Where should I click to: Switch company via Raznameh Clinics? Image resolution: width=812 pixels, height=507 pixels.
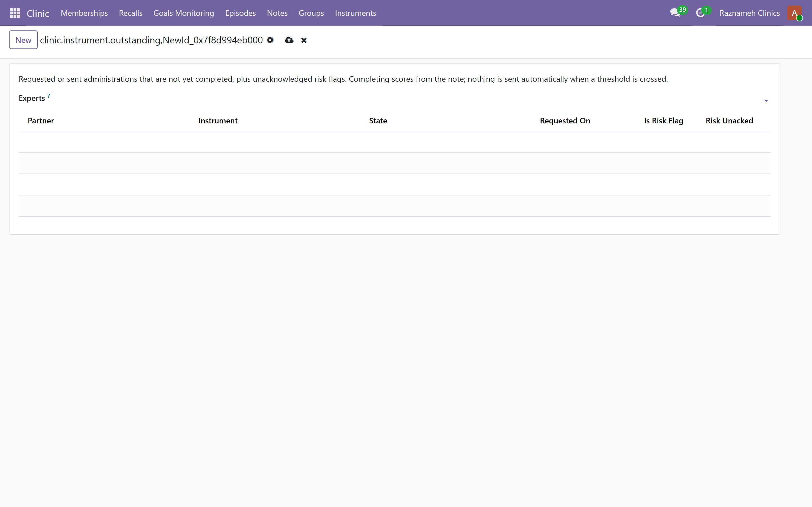pyautogui.click(x=749, y=13)
